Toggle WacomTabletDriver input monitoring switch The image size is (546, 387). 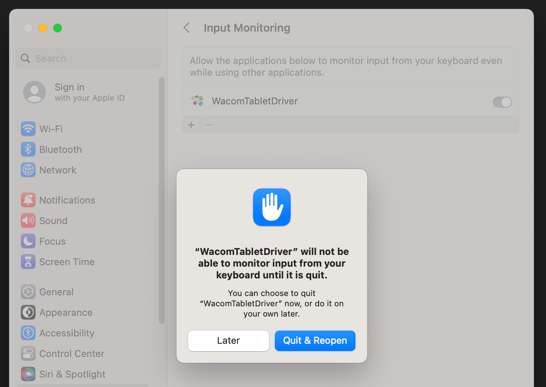pyautogui.click(x=502, y=102)
